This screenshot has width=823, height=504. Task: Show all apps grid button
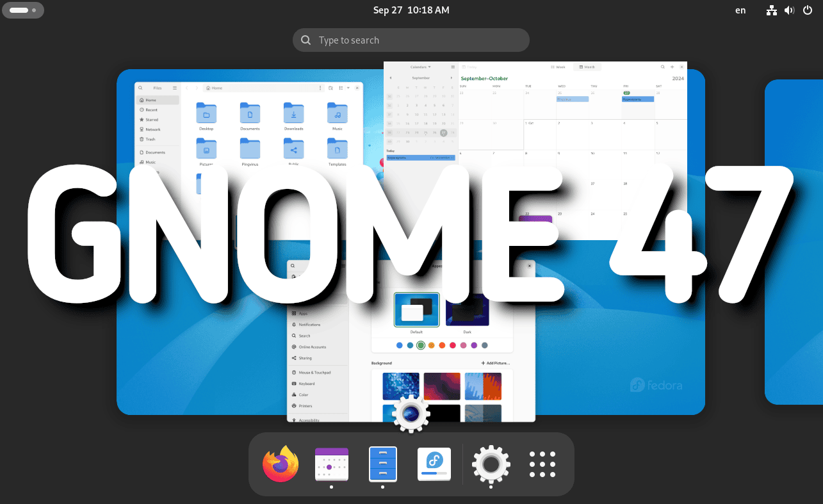pyautogui.click(x=542, y=464)
